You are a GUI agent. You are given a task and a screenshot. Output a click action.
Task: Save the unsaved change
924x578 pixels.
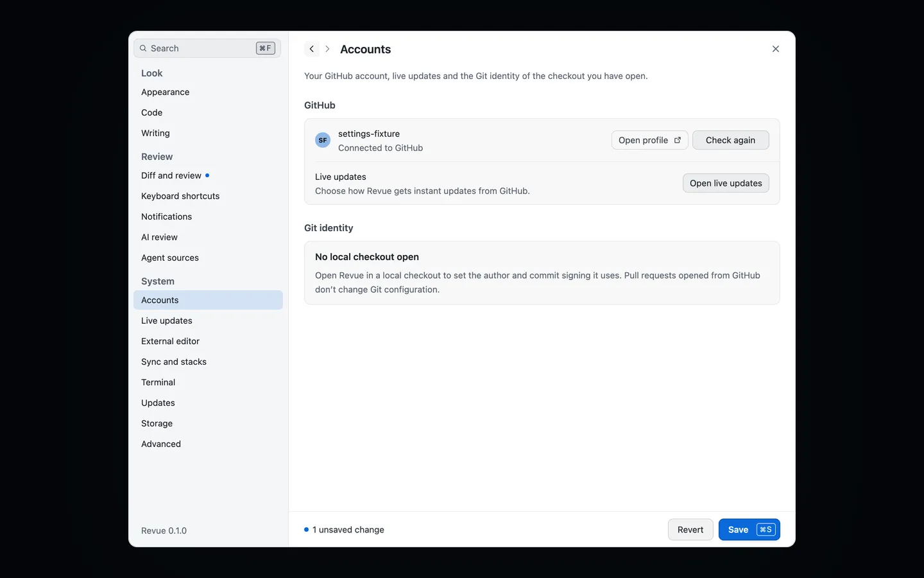click(x=749, y=530)
